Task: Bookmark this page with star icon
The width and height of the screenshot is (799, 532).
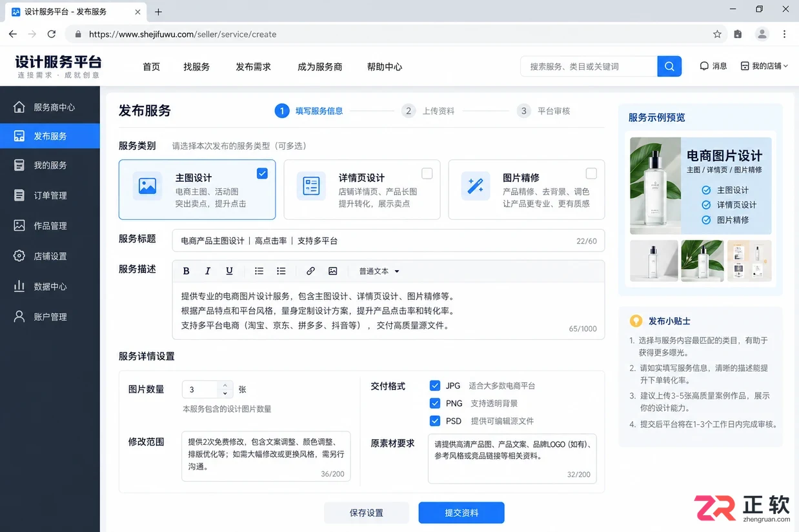Action: point(717,34)
